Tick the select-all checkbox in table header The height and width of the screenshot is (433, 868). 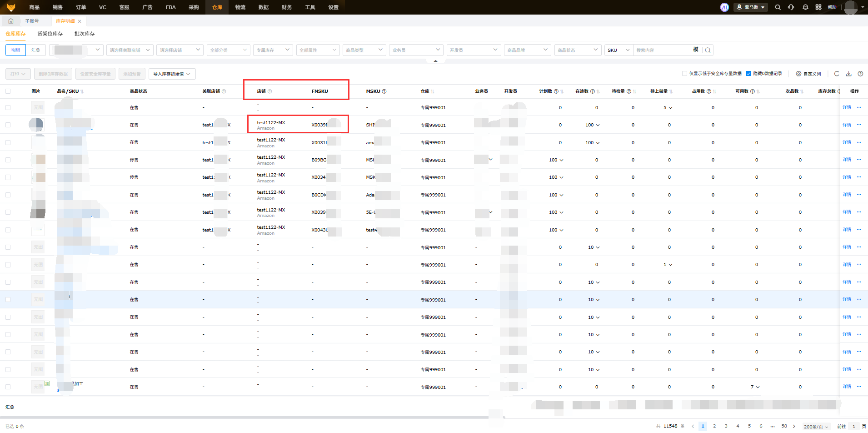click(8, 91)
